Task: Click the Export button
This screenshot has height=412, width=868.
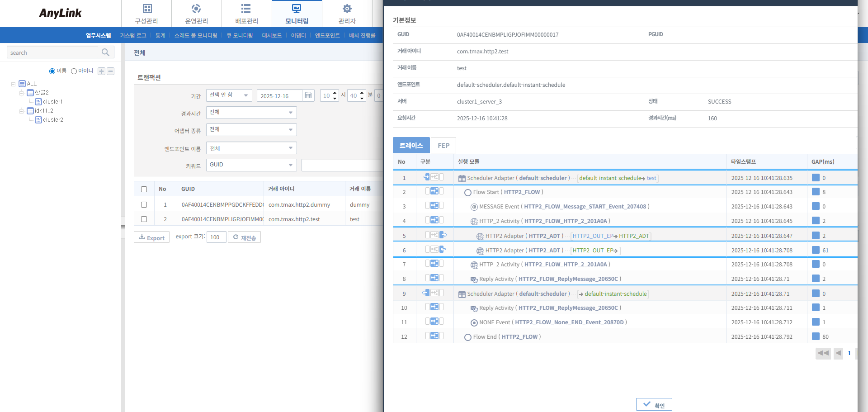Action: (x=151, y=237)
